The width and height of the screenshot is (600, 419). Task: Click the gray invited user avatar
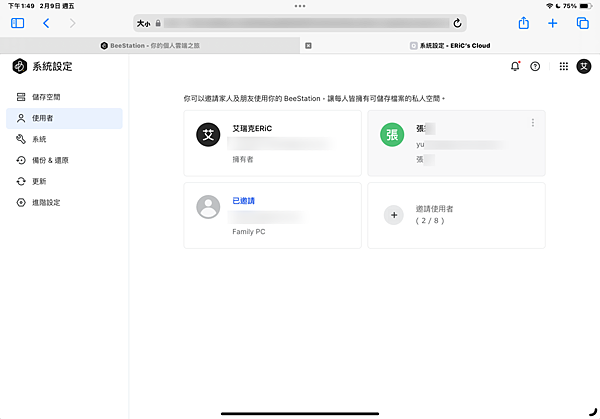208,207
